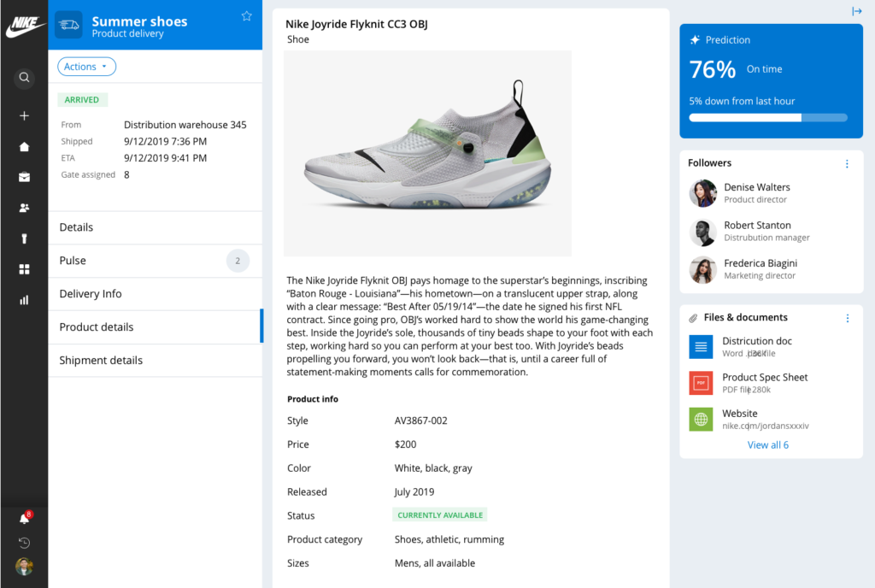Open the user profile avatar in sidebar
This screenshot has width=875, height=588.
pos(24,567)
